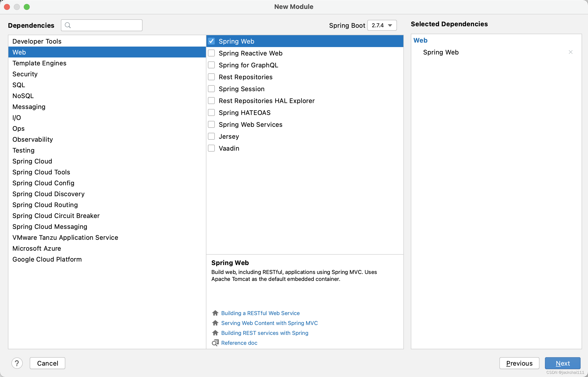Click the home icon beside Building a RESTful Web Service

point(215,313)
